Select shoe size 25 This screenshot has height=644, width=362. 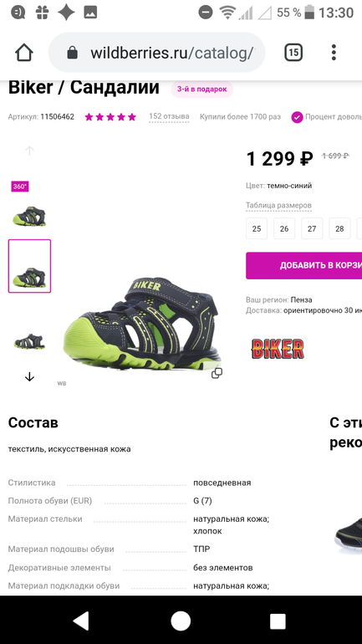[x=257, y=229]
